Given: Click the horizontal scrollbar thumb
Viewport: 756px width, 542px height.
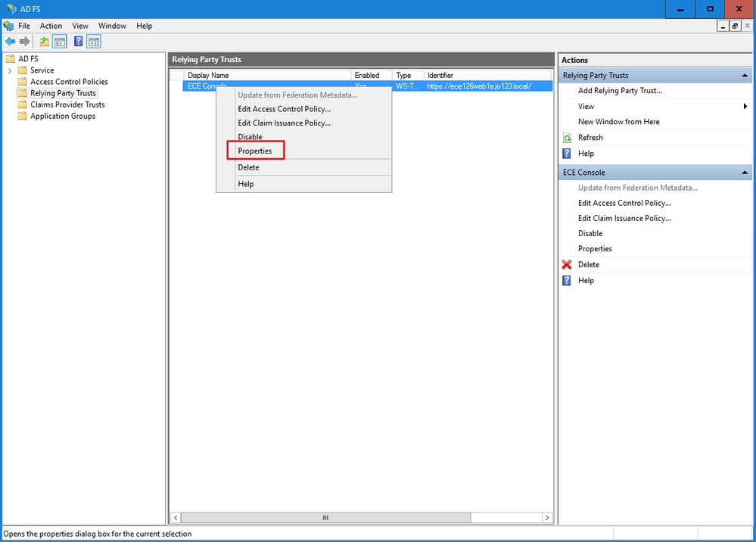Looking at the screenshot, I should 325,518.
